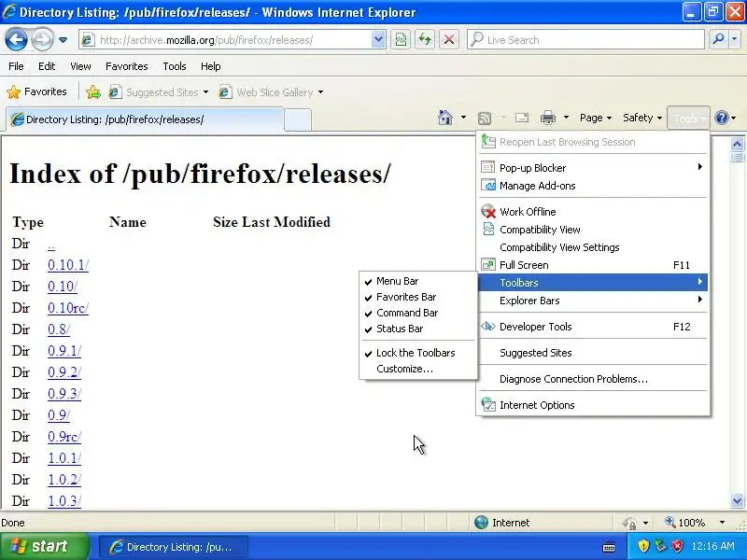This screenshot has height=560, width=747.
Task: Refresh the page with the green arrows icon
Action: [425, 39]
